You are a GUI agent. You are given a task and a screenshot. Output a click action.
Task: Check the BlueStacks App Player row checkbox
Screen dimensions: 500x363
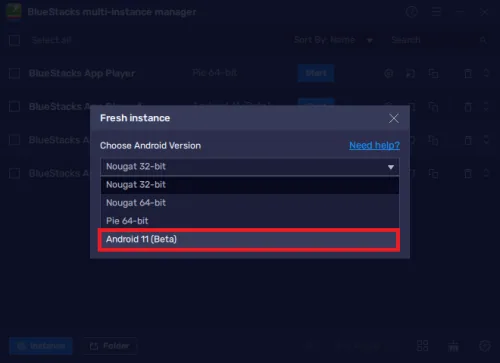point(14,73)
